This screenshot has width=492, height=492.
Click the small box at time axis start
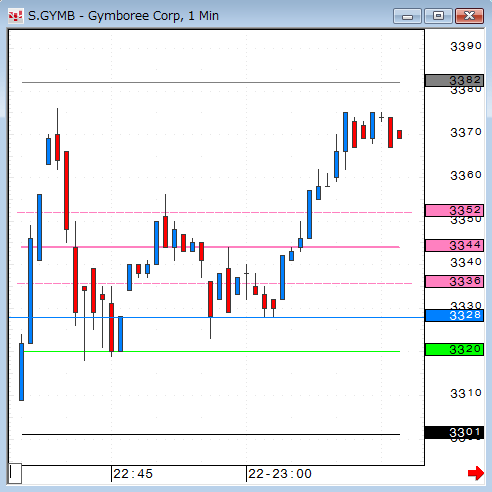pyautogui.click(x=15, y=473)
